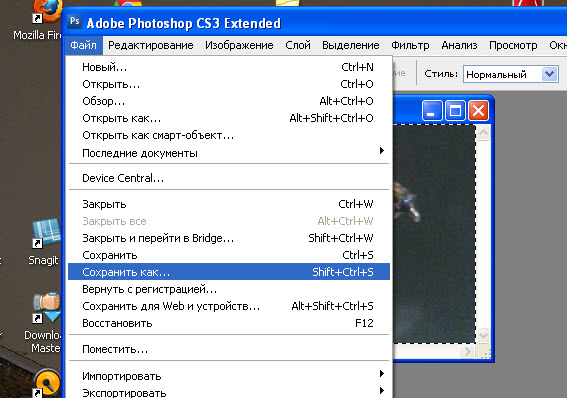Choose Сохранить menu entry
Screen dimensions: 567x398
229,255
